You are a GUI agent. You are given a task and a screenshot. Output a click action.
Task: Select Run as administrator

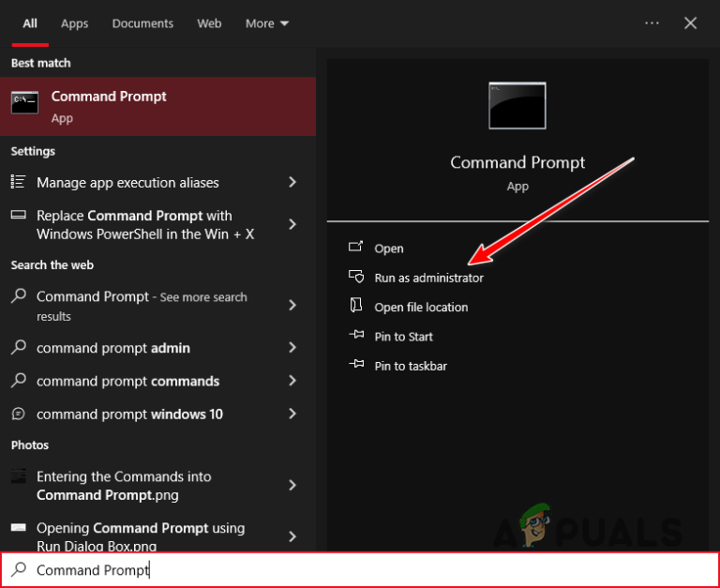pos(428,278)
